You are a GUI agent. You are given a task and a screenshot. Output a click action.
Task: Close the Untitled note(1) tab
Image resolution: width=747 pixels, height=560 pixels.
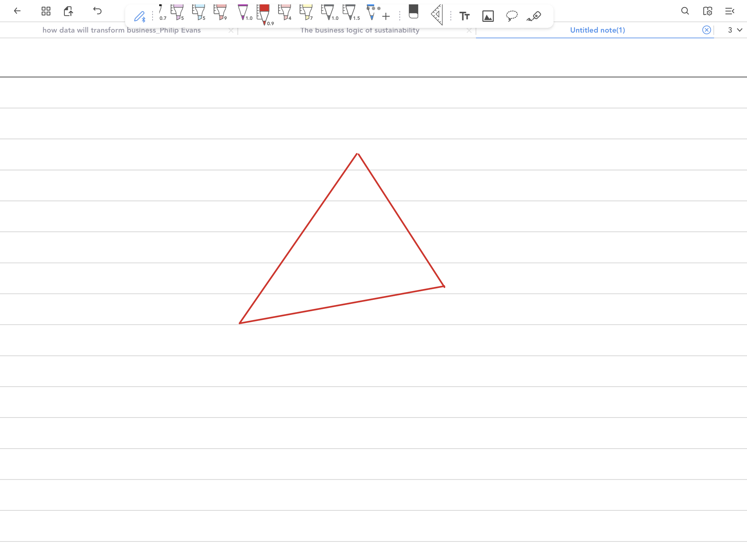(706, 30)
